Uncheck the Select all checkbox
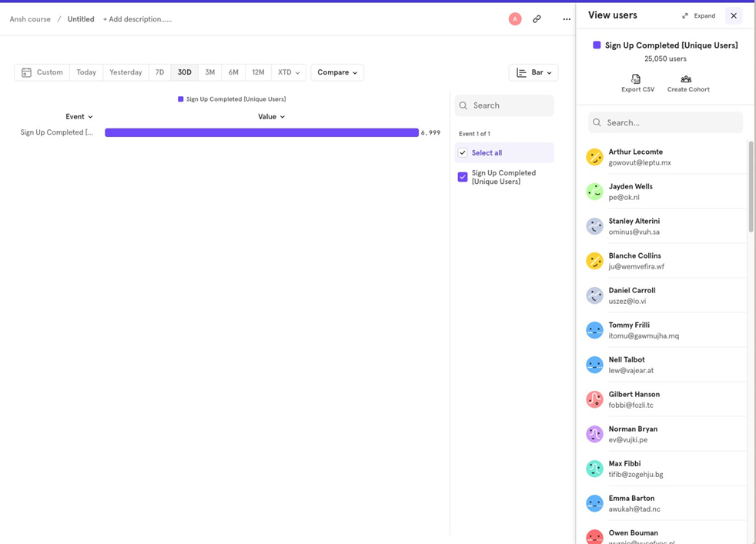Viewport: 756px width, 544px height. click(x=463, y=152)
